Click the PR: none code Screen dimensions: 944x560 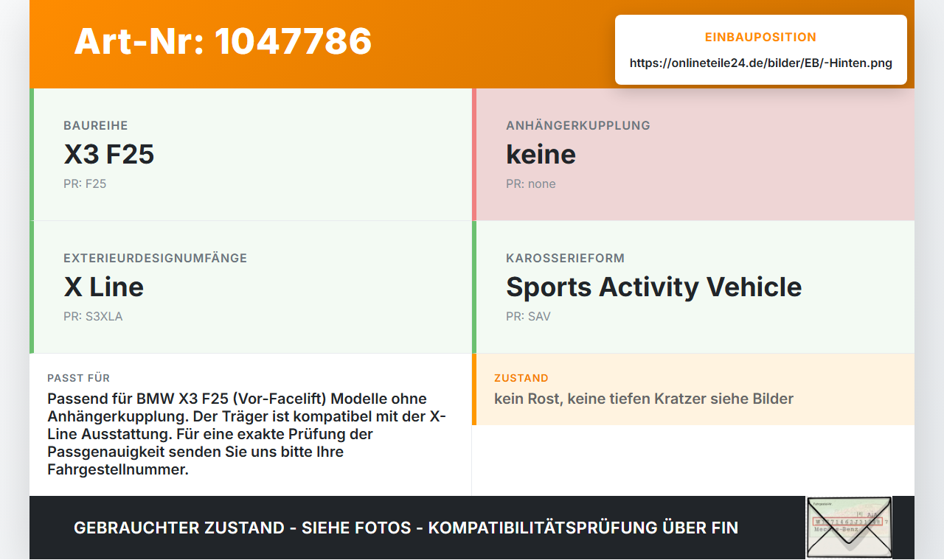[531, 183]
